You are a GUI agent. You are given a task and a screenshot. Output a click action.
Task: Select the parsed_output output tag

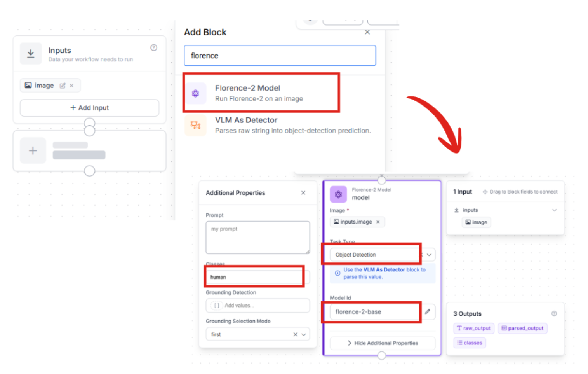tap(522, 328)
